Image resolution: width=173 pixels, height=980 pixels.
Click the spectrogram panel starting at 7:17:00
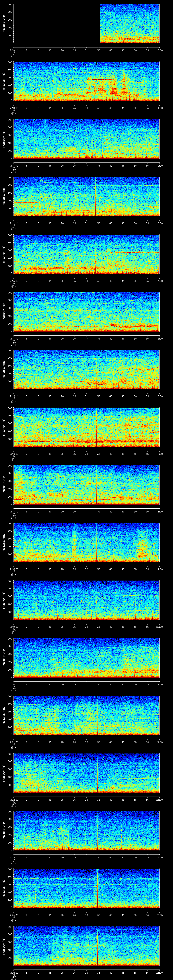pos(87,485)
